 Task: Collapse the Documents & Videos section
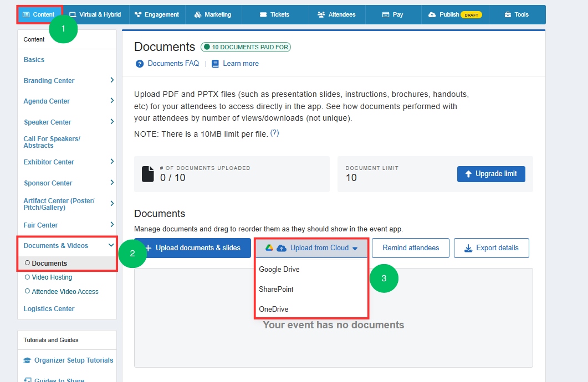[x=111, y=245]
